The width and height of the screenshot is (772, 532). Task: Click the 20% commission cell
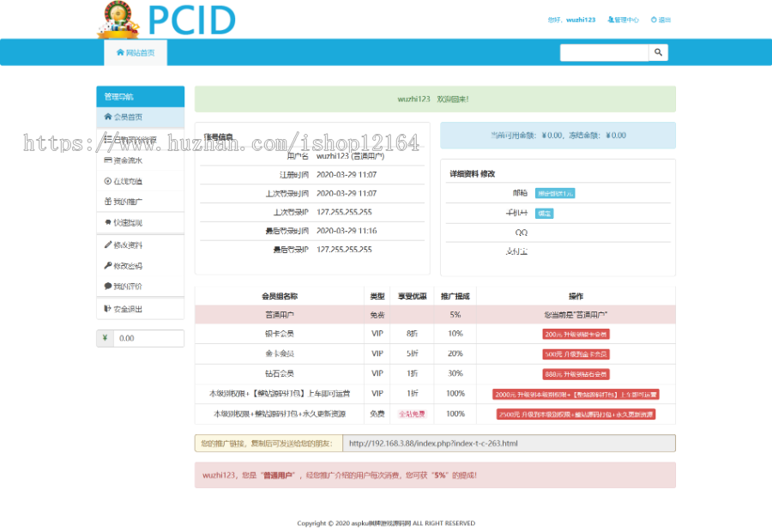(455, 354)
